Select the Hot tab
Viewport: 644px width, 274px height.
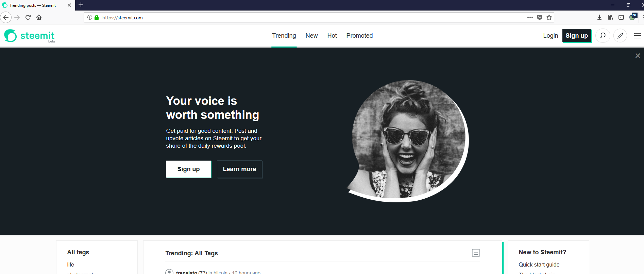click(332, 36)
